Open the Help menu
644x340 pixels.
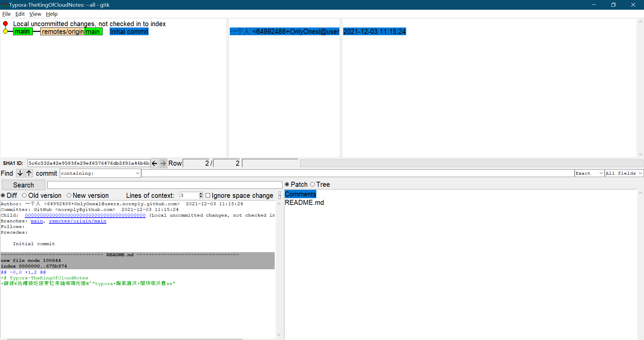click(x=52, y=14)
